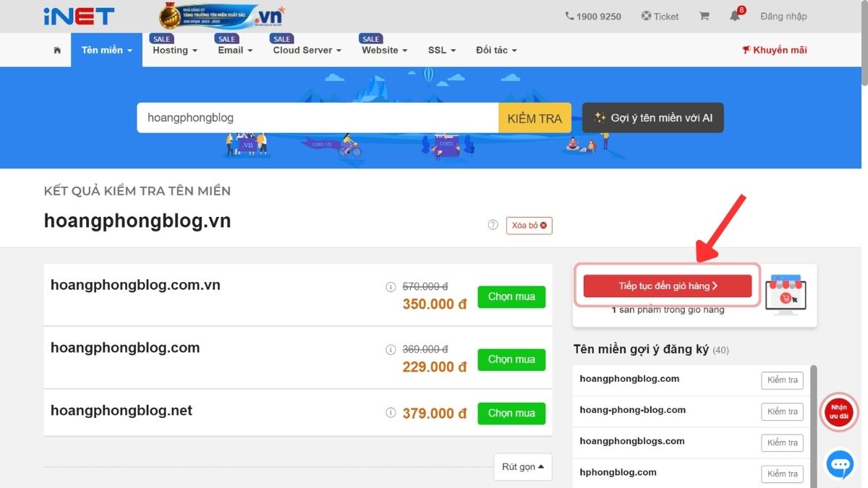Screen dimensions: 868x488
Task: Click Chọn mua for hoangphongblog.com
Action: (x=511, y=359)
